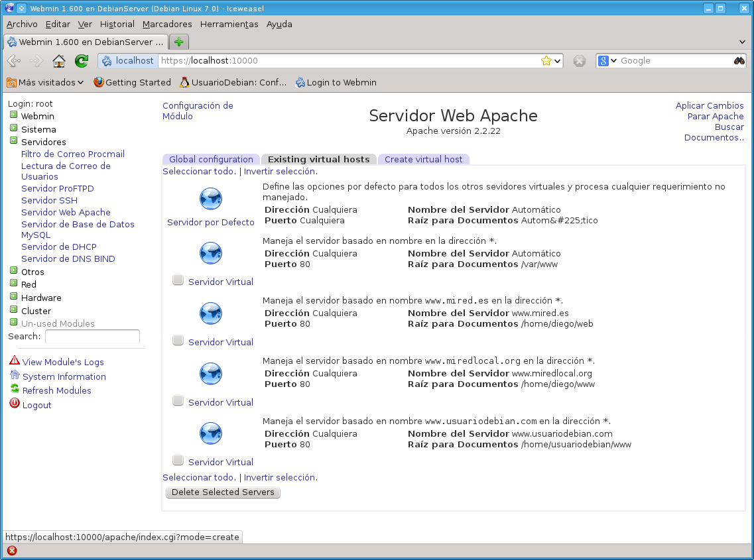Viewport: 754px width, 560px height.
Task: Expand the Hardware category
Action: point(13,296)
